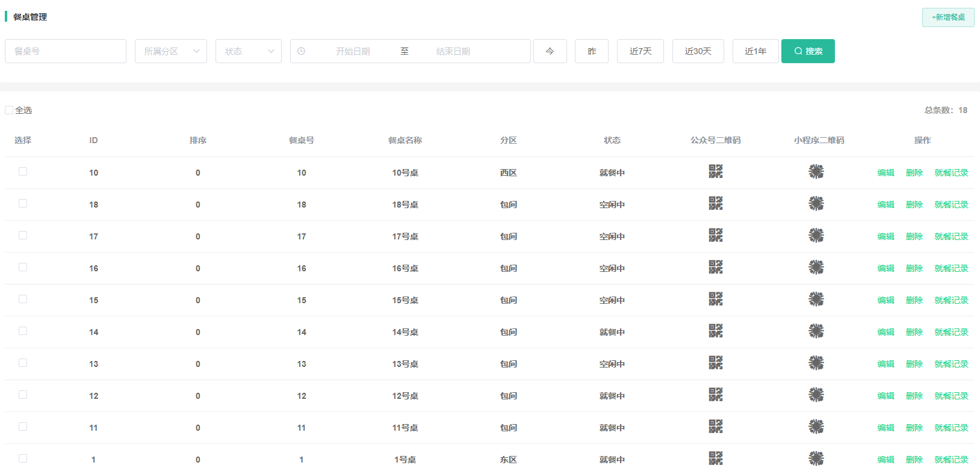This screenshot has height=474, width=980.
Task: Open official account QR code for table 1
Action: click(715, 459)
